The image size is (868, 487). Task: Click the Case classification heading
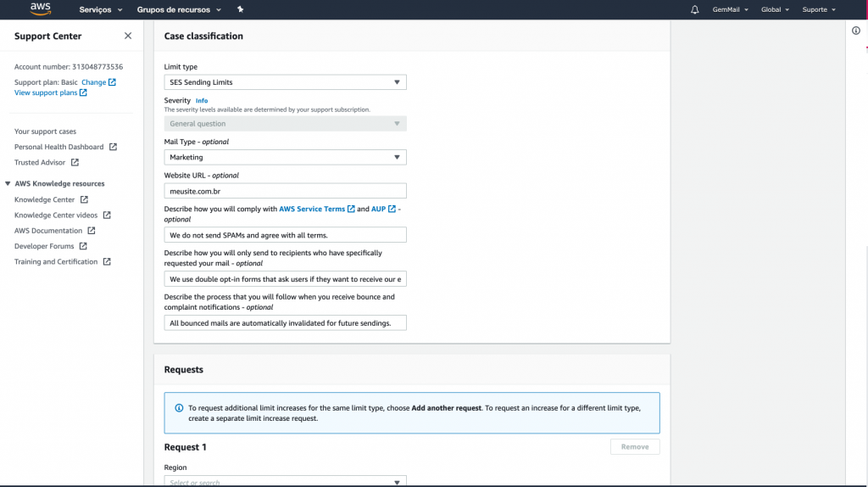pos(203,36)
